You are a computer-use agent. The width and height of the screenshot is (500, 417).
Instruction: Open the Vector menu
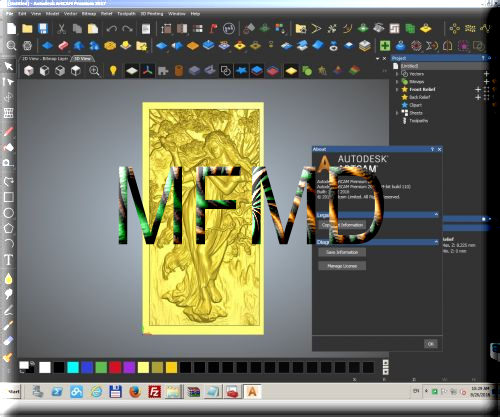tap(70, 14)
